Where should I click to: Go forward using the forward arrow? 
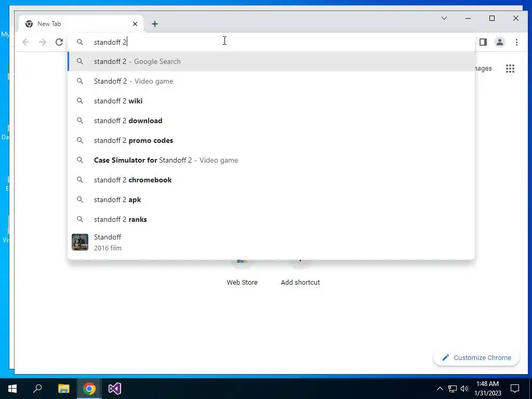(43, 42)
